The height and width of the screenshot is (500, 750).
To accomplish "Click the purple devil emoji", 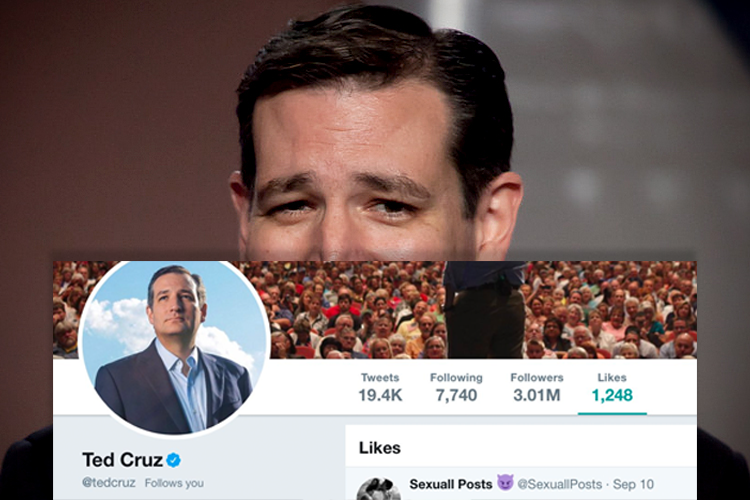I will [x=505, y=482].
